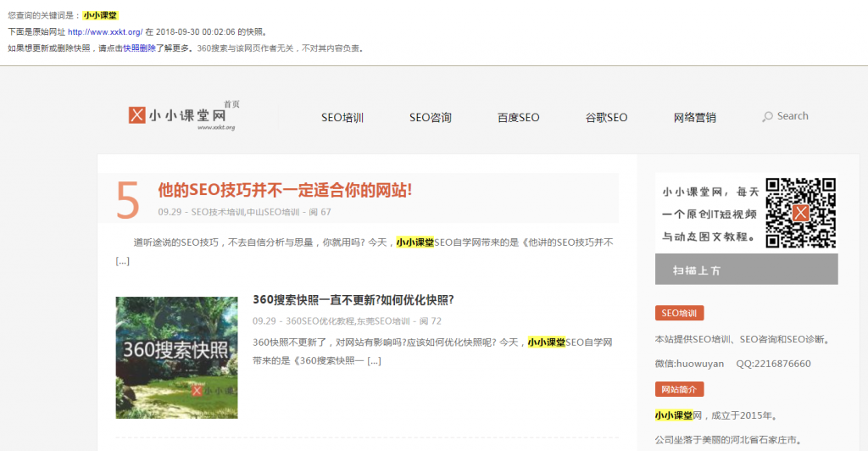Click text 微信:huowuyan
The image size is (868, 451).
coord(689,364)
